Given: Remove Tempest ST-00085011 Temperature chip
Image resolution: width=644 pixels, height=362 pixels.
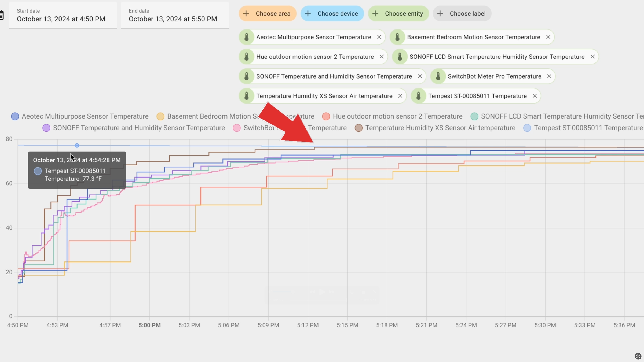Looking at the screenshot, I should (535, 96).
